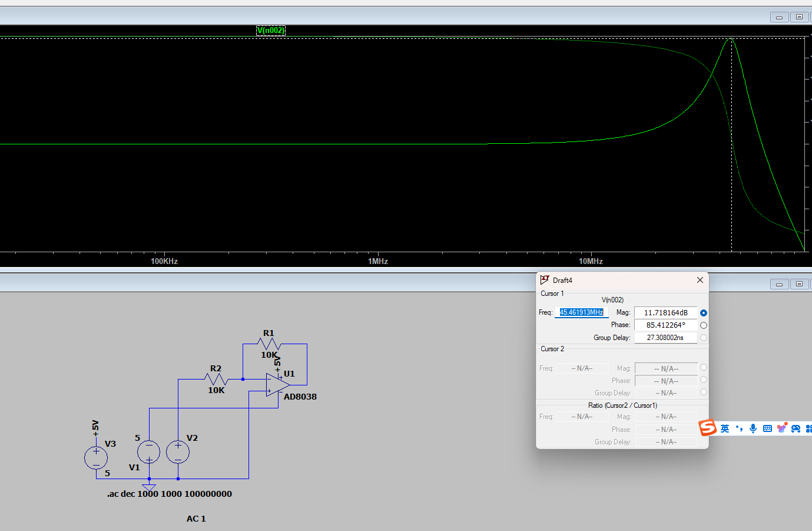Click the 100KHz frequency axis label

pos(164,261)
